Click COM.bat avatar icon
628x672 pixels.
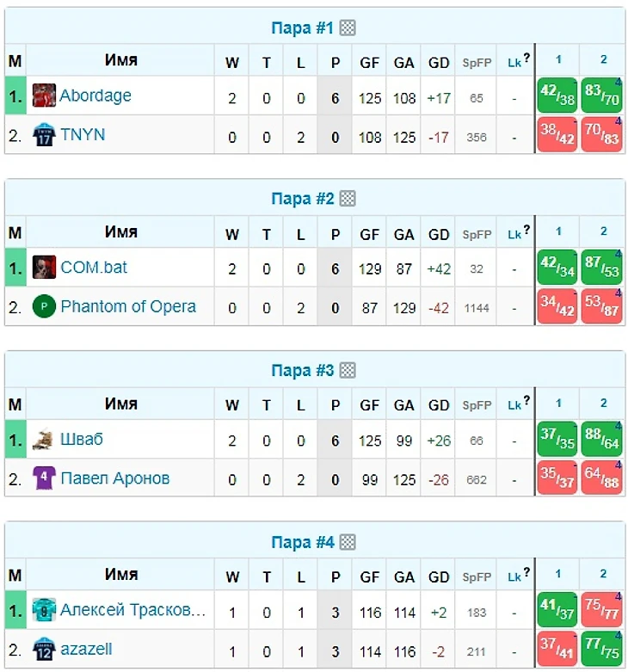click(x=44, y=268)
